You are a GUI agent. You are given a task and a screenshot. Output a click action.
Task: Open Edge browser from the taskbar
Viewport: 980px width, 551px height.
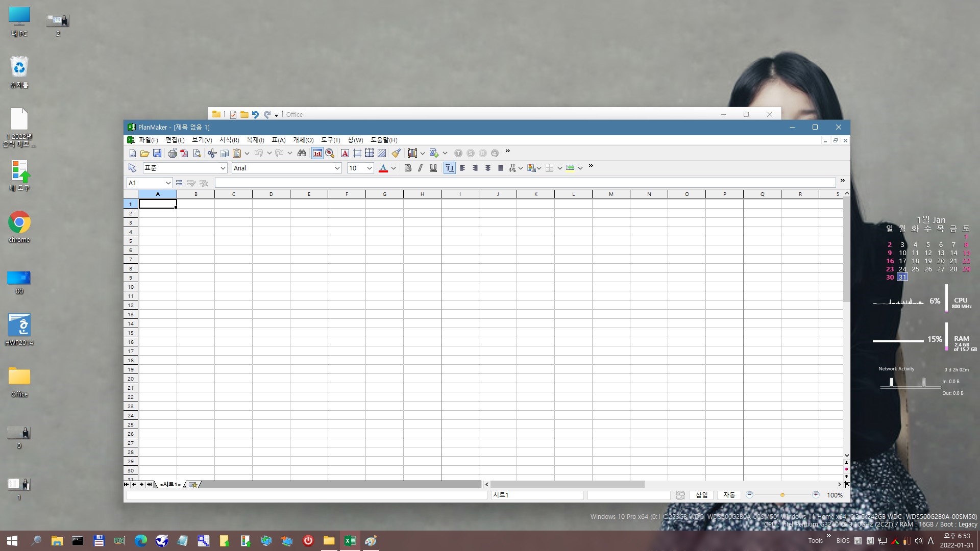(140, 541)
